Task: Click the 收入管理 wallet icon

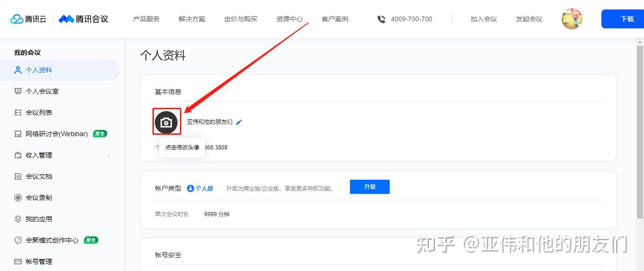Action: pos(18,155)
